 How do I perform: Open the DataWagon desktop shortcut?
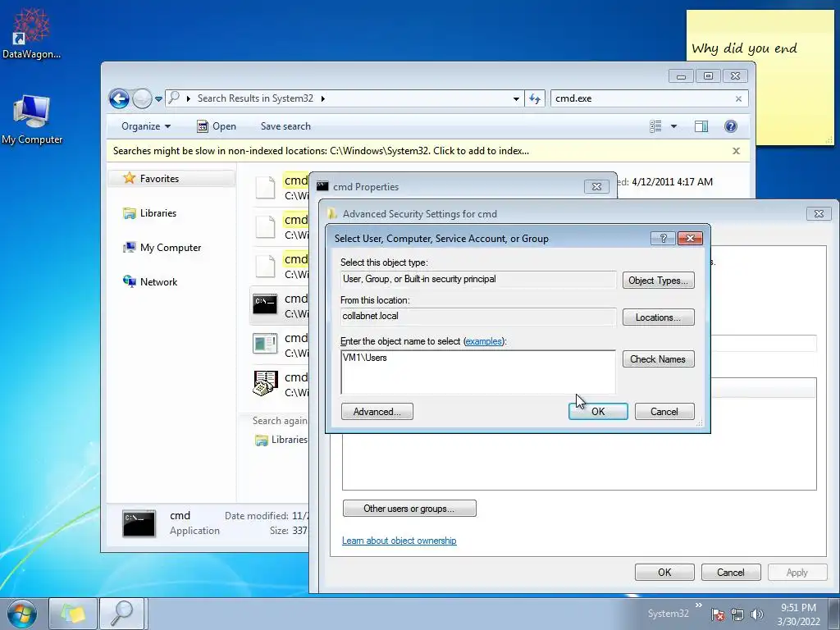click(x=31, y=34)
